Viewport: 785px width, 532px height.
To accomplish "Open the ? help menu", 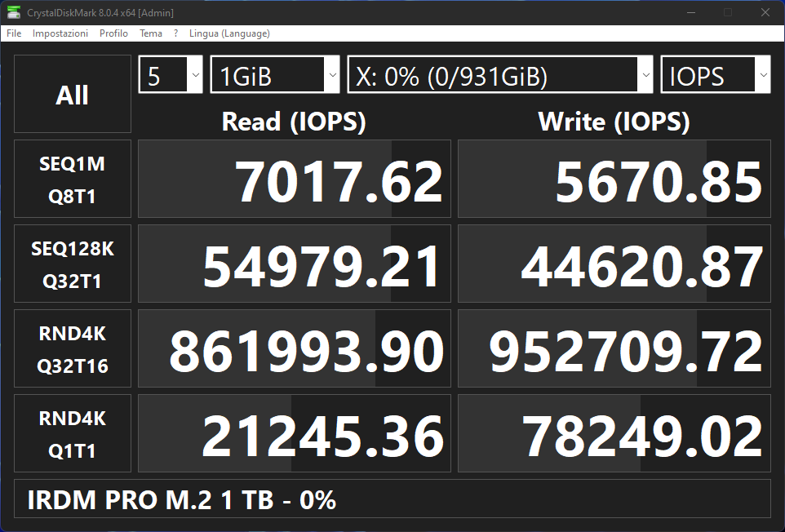I will pyautogui.click(x=175, y=33).
